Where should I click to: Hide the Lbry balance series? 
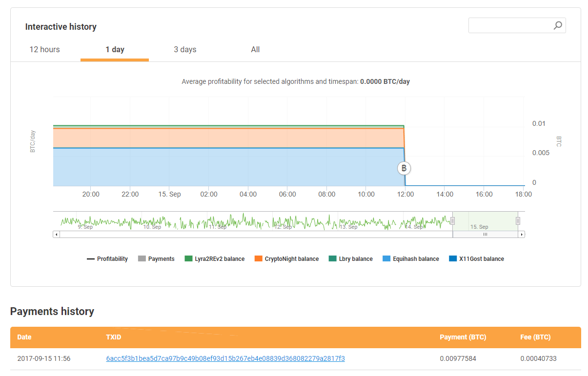click(x=350, y=259)
